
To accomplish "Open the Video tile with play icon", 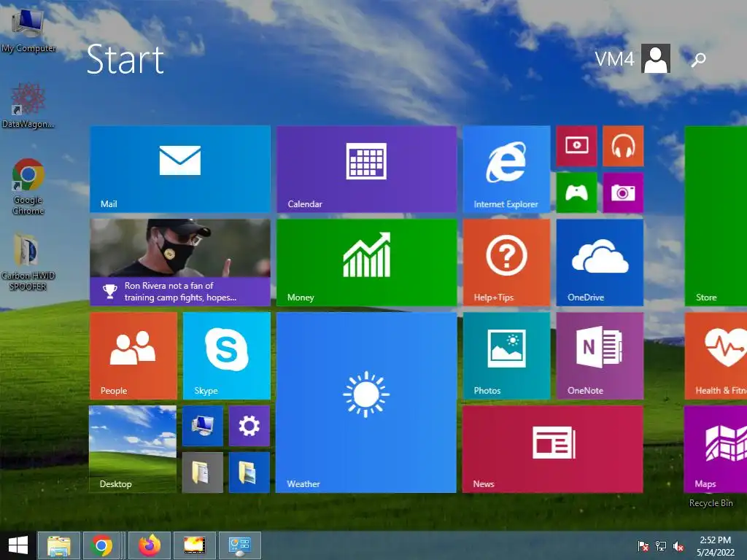I will click(x=576, y=146).
